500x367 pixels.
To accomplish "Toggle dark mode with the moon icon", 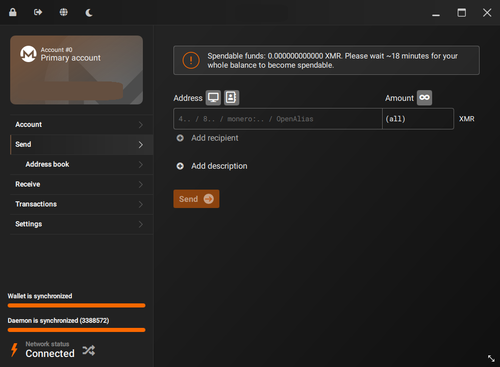I will point(89,13).
